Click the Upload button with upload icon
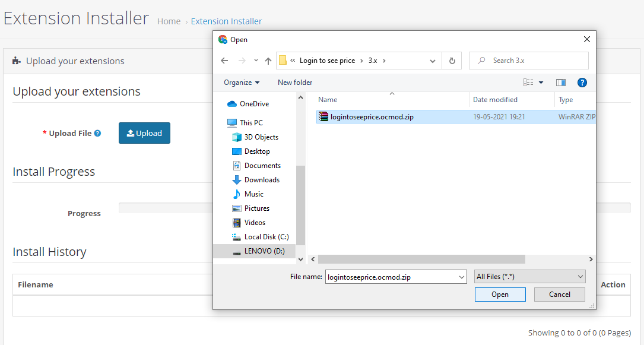This screenshot has width=644, height=345. (144, 133)
